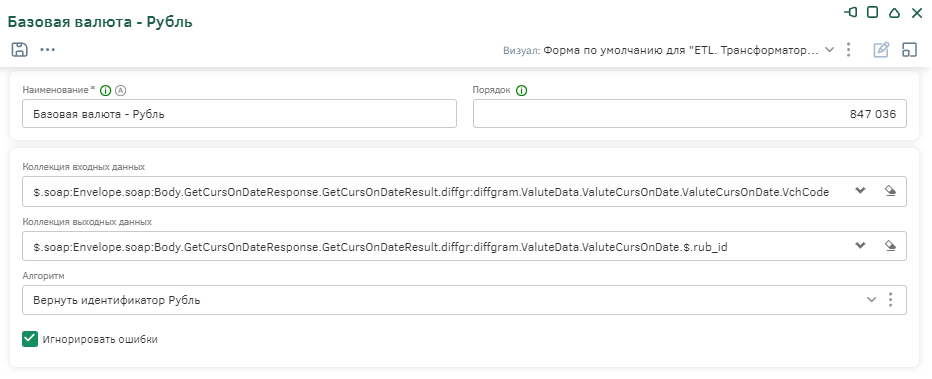Click the pin window icon
This screenshot has height=379, width=932.
click(851, 12)
